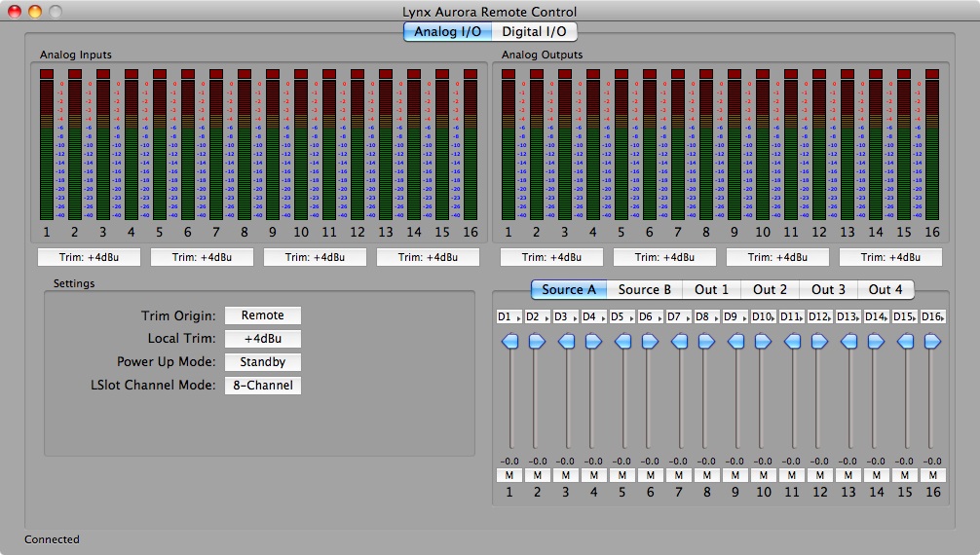The height and width of the screenshot is (555, 980).
Task: Click the channel 1 fader handle
Action: click(510, 341)
